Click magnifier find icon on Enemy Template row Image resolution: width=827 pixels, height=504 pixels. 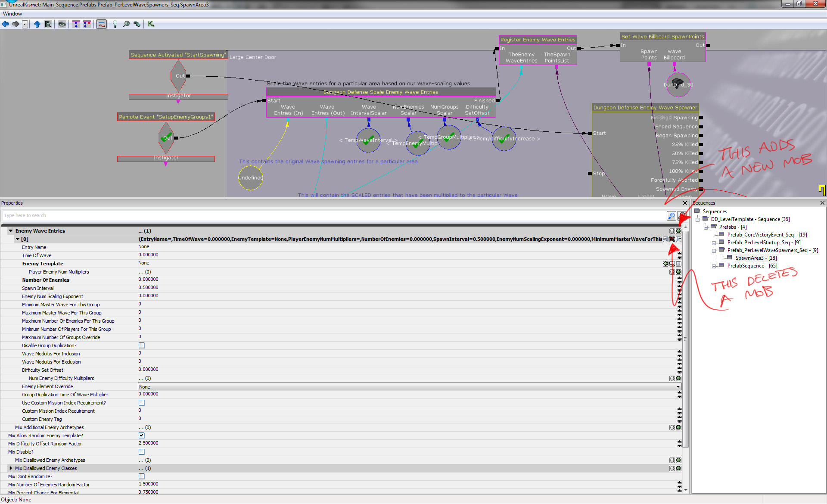coord(672,264)
